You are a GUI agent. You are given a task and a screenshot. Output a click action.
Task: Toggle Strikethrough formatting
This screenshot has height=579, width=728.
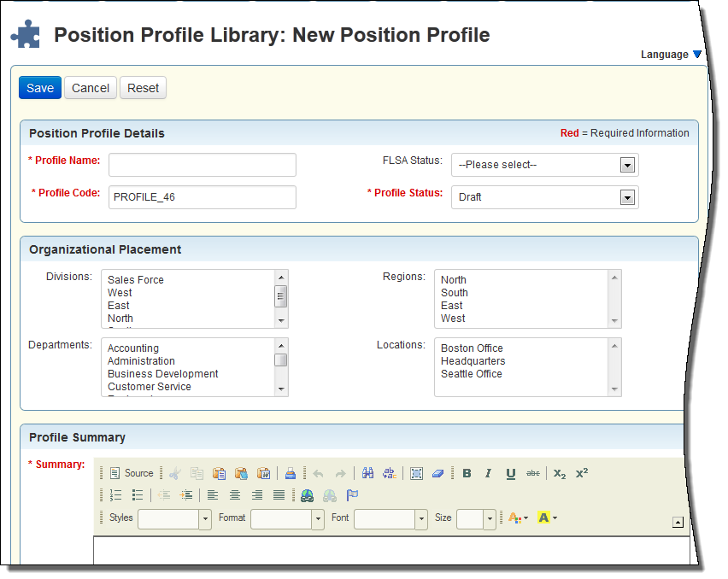533,473
